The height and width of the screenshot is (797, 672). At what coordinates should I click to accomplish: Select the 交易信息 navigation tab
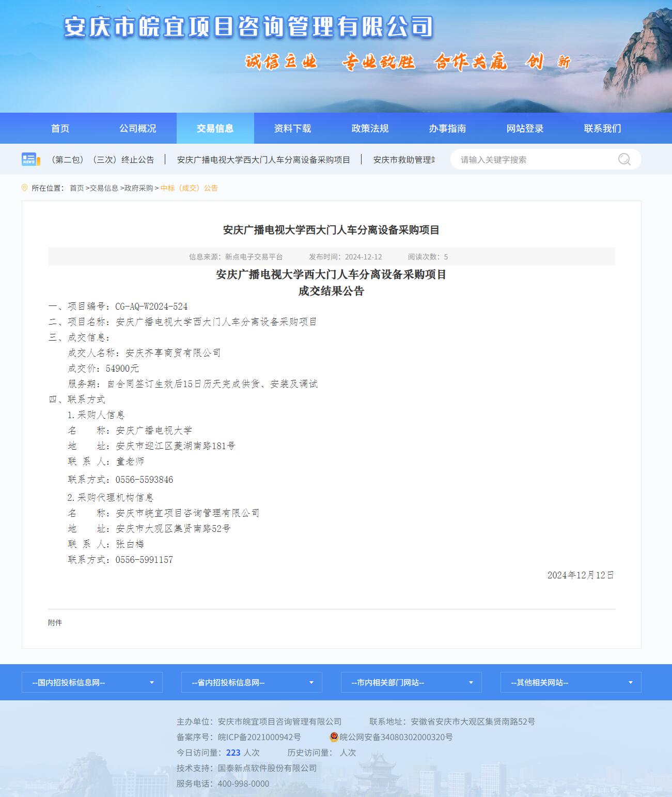(x=215, y=128)
